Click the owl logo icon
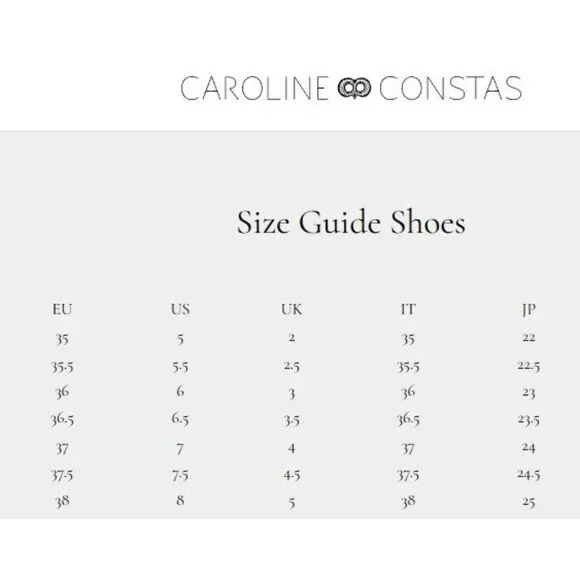This screenshot has height=580, width=580. pyautogui.click(x=354, y=88)
